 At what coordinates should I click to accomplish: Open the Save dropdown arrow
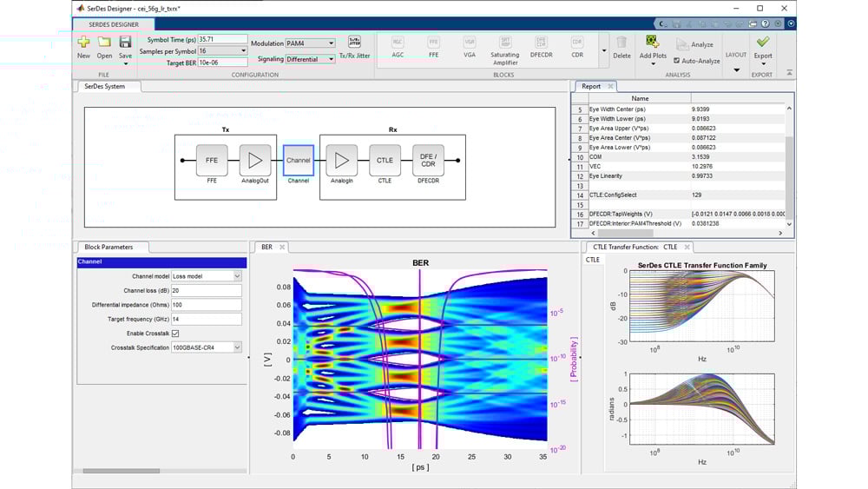[125, 63]
